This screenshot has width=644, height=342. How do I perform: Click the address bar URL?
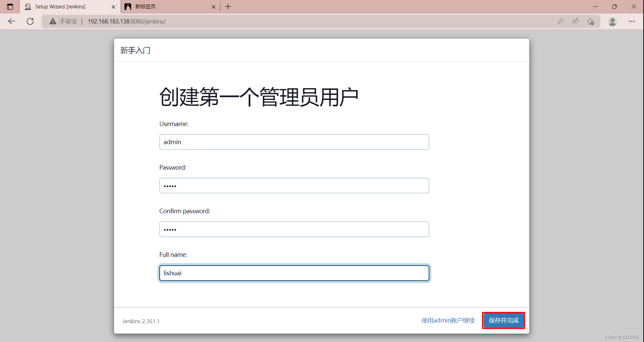[127, 21]
